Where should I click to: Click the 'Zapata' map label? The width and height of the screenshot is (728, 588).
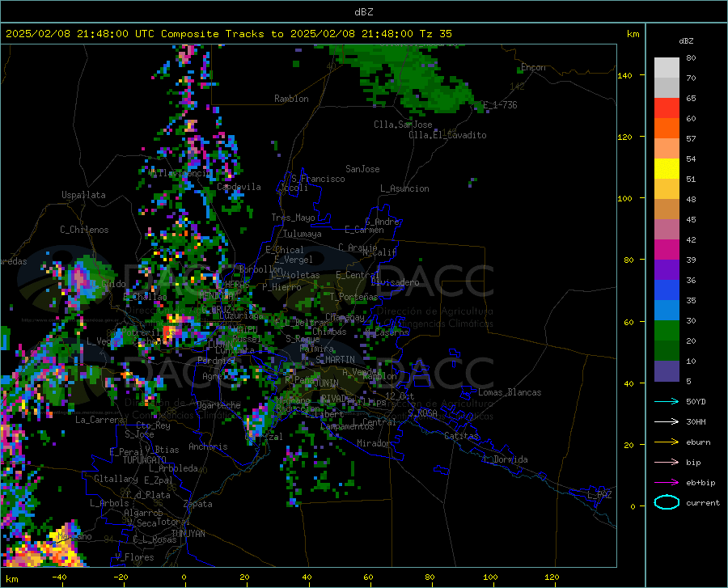pyautogui.click(x=198, y=504)
